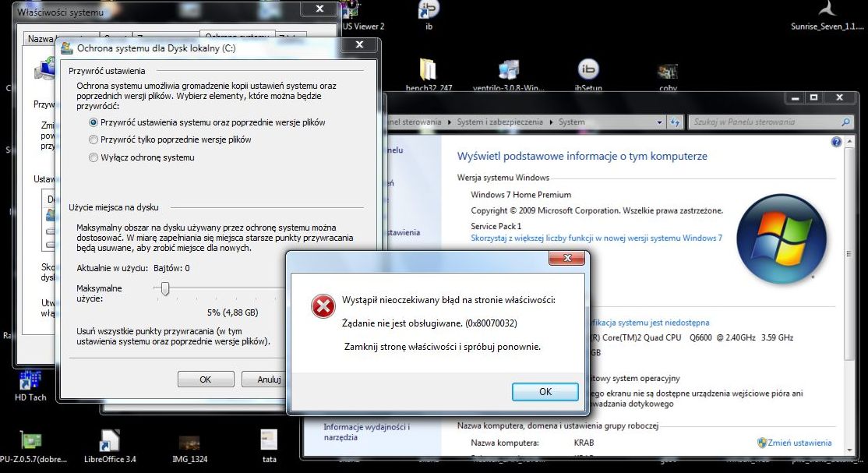Minimize the System control panel window
Screen dimensions: 868x473
pos(796,97)
